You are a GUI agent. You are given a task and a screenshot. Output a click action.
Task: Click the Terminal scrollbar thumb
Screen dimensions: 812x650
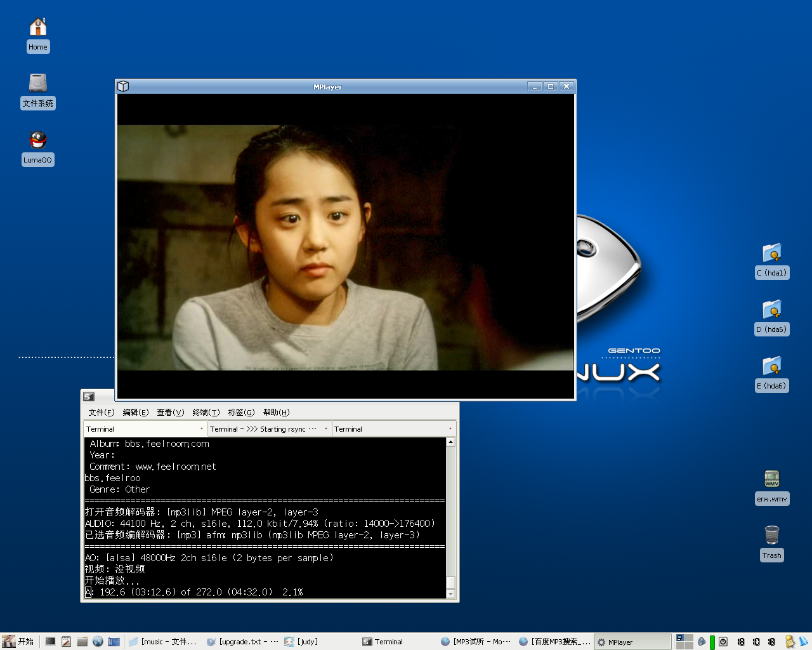450,583
